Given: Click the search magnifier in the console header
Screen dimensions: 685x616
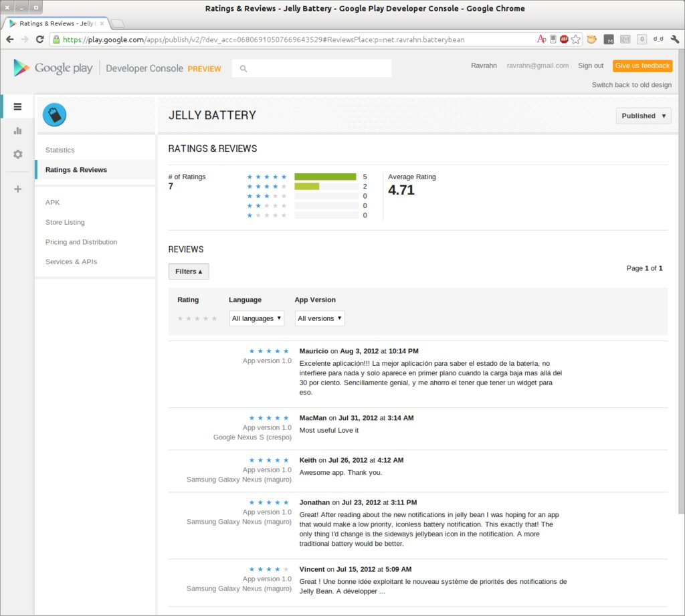Looking at the screenshot, I should coord(243,68).
